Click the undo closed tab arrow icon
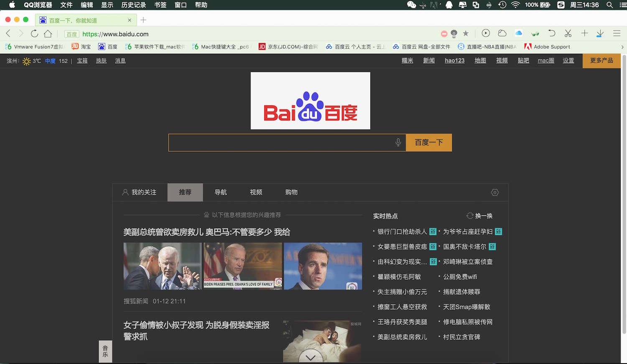This screenshot has height=364, width=627. click(551, 33)
